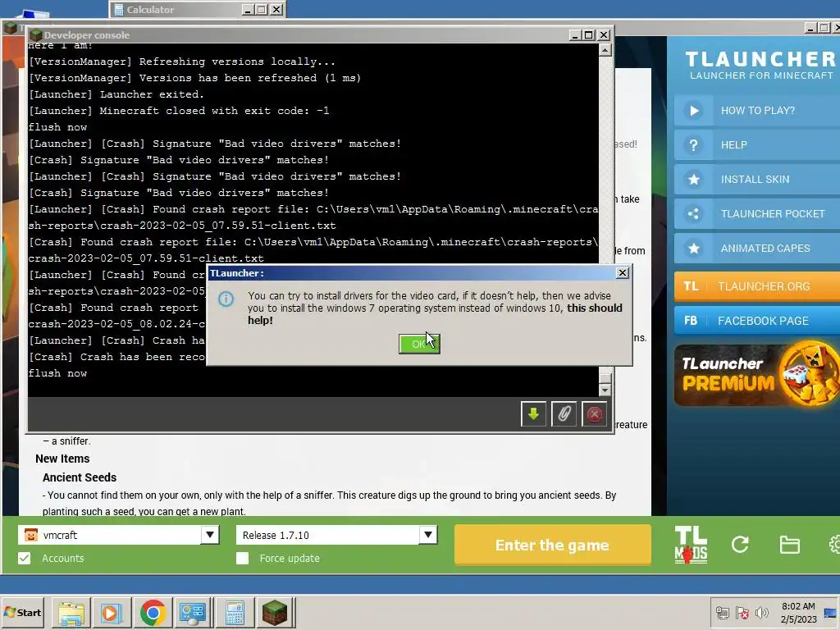Click the vmcraft account field
This screenshot has height=630, width=840.
(110, 535)
